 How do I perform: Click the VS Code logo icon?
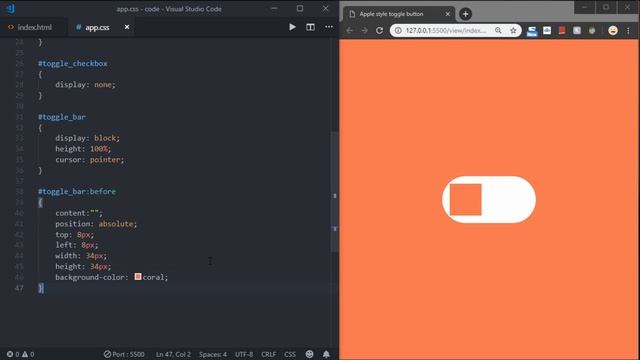tap(11, 8)
